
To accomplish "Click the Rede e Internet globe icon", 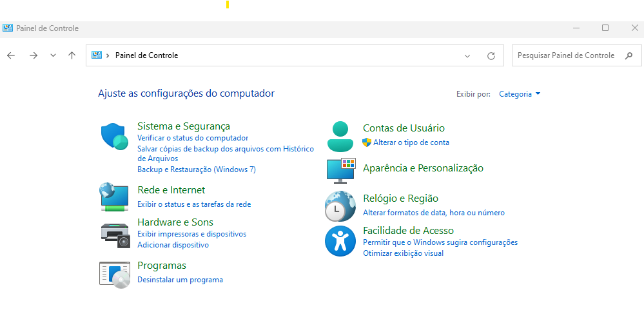I will point(115,197).
